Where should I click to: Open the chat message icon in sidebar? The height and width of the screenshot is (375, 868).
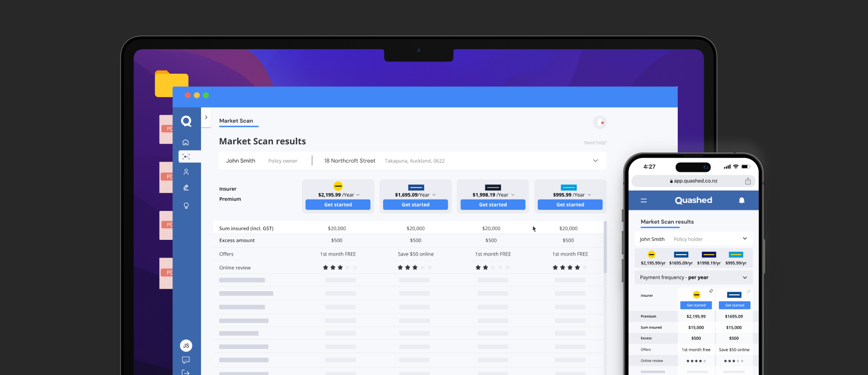click(x=186, y=360)
